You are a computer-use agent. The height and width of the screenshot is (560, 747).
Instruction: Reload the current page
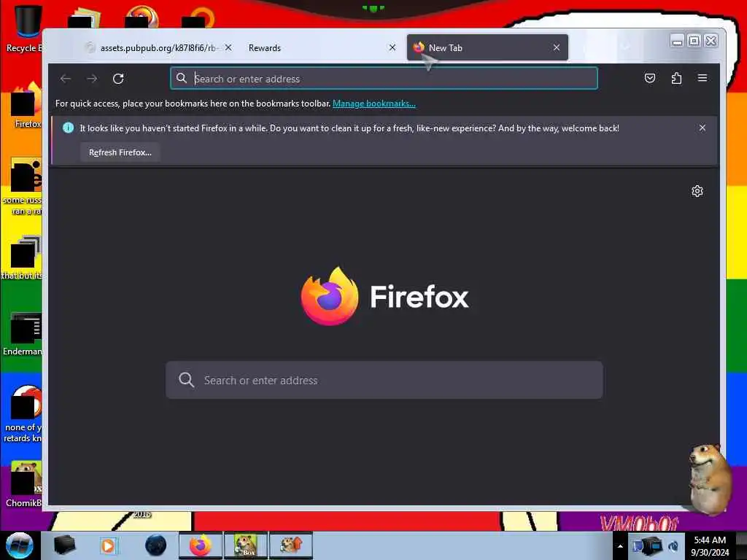point(118,79)
